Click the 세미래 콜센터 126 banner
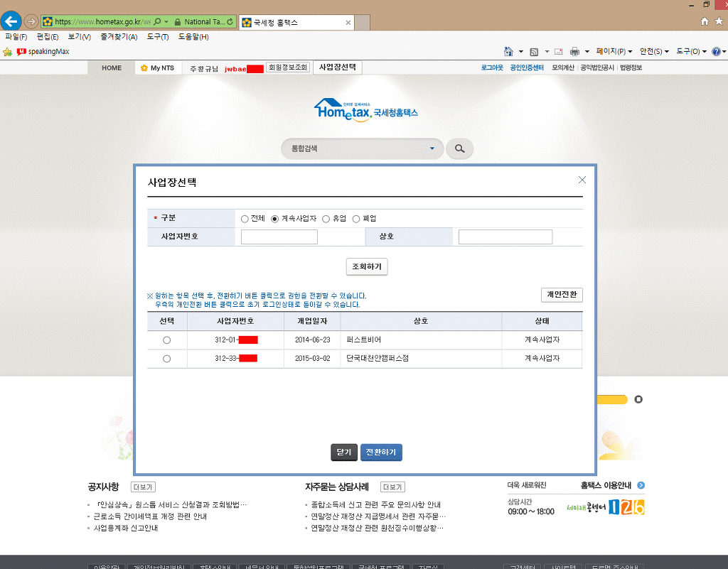 606,507
